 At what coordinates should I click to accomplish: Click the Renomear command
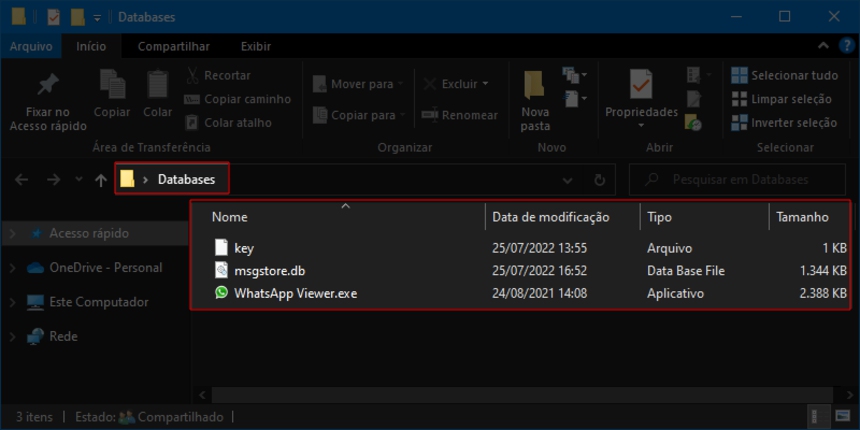460,115
